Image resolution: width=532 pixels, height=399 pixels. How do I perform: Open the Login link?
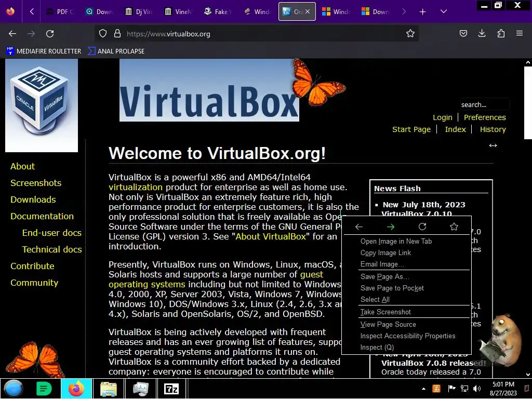pos(443,117)
